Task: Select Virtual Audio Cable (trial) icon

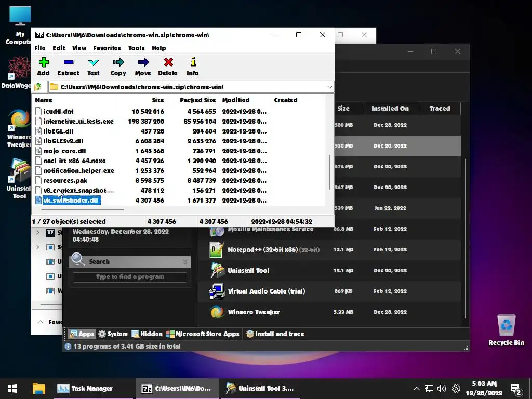Action: (x=217, y=291)
